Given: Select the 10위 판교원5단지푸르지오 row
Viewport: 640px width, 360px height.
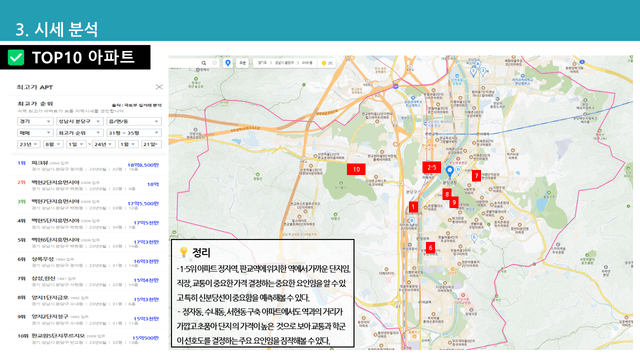Looking at the screenshot, I should (x=88, y=338).
